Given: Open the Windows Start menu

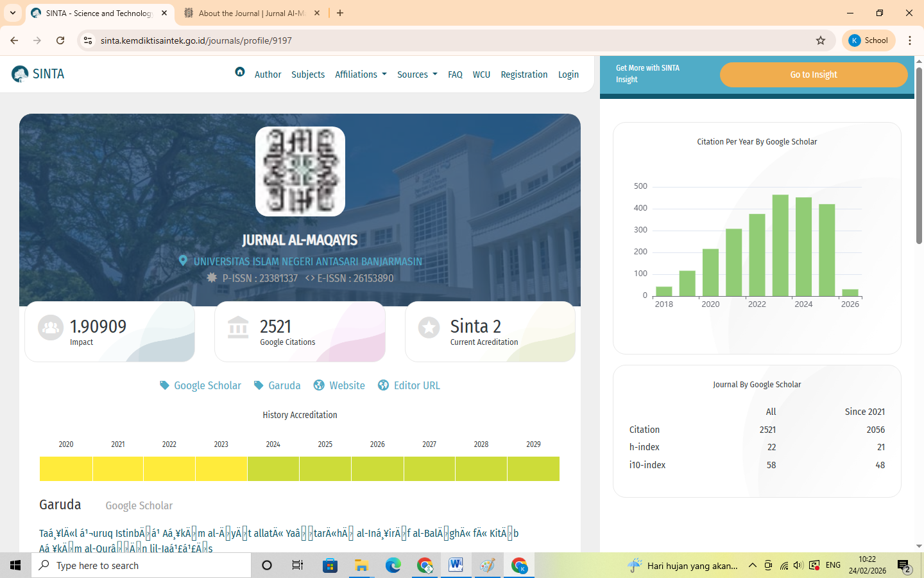Looking at the screenshot, I should [x=15, y=565].
